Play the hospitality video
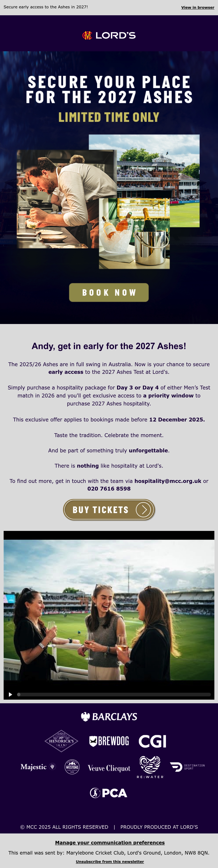Viewport: 218px width, 868px height. [10, 695]
